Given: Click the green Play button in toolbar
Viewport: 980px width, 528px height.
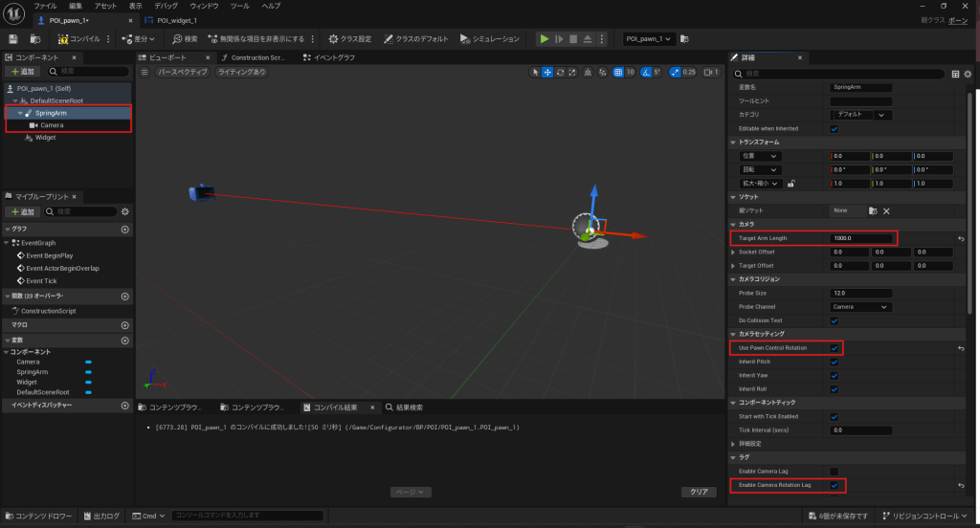Looking at the screenshot, I should (545, 39).
